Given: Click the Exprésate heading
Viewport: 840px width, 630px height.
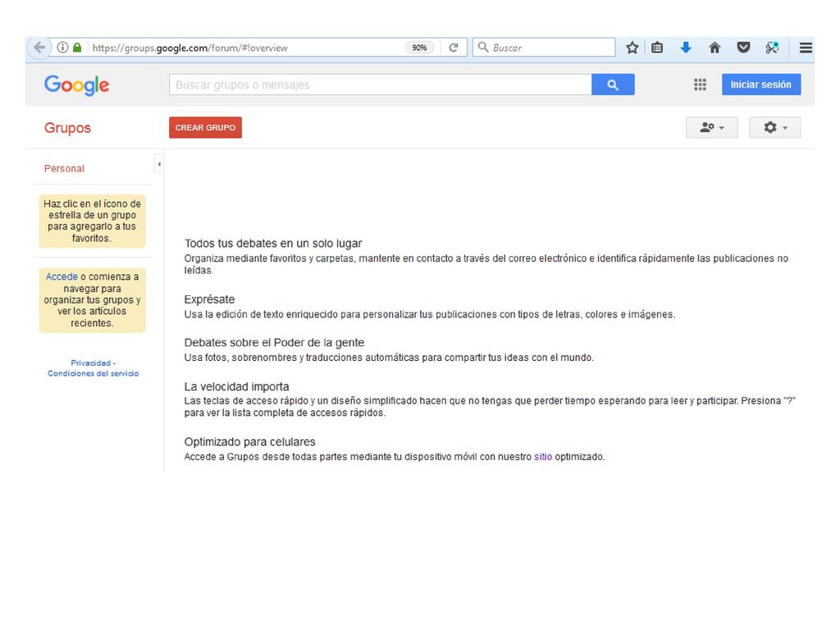Looking at the screenshot, I should (x=209, y=299).
